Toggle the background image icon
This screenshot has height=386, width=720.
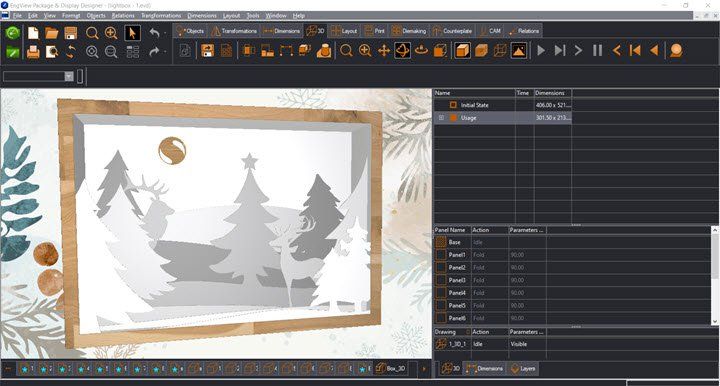519,50
